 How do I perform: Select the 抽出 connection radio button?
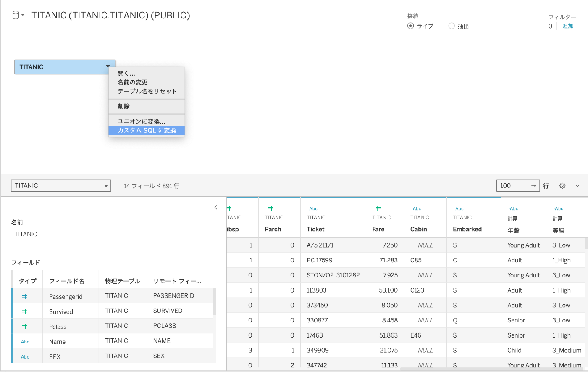coord(452,26)
